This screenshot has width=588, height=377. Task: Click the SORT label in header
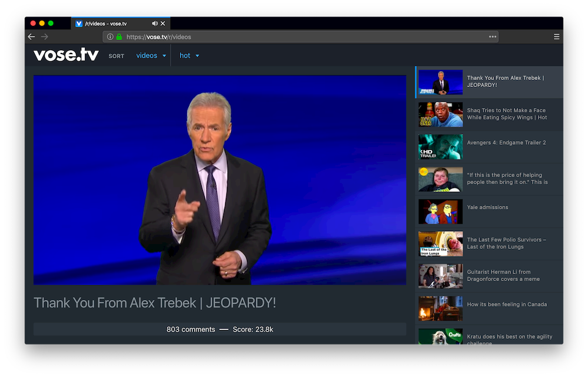coord(116,56)
